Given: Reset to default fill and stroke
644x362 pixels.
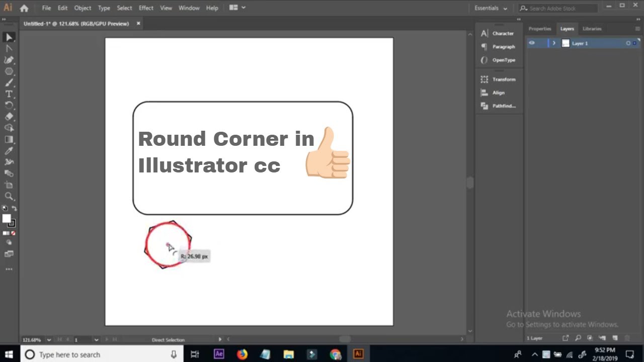Looking at the screenshot, I should point(5,208).
